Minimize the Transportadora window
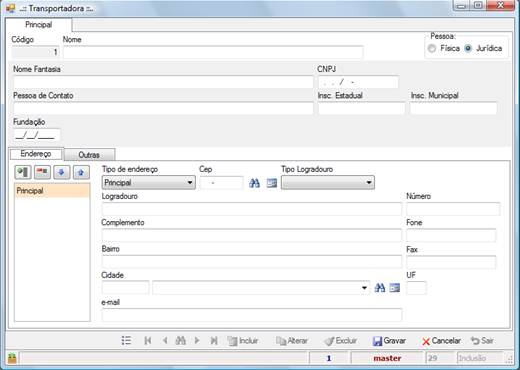 461,6
